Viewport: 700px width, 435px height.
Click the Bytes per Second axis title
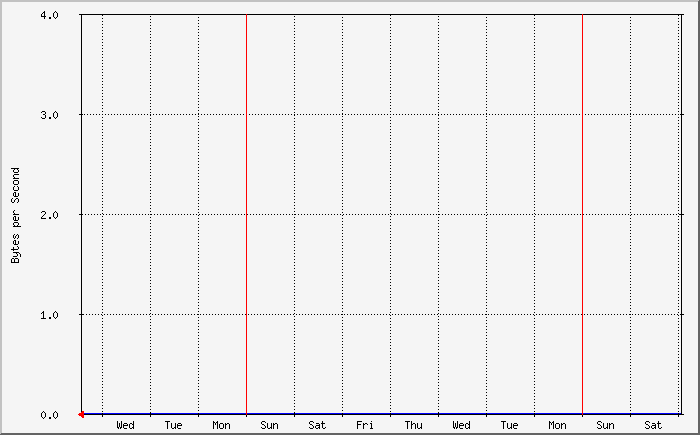(x=16, y=216)
